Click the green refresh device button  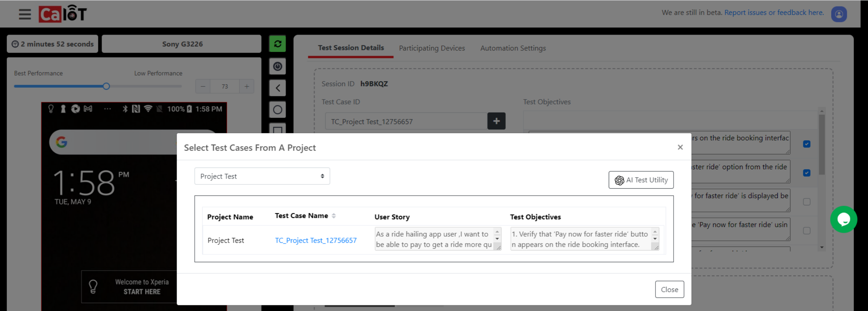pyautogui.click(x=277, y=44)
